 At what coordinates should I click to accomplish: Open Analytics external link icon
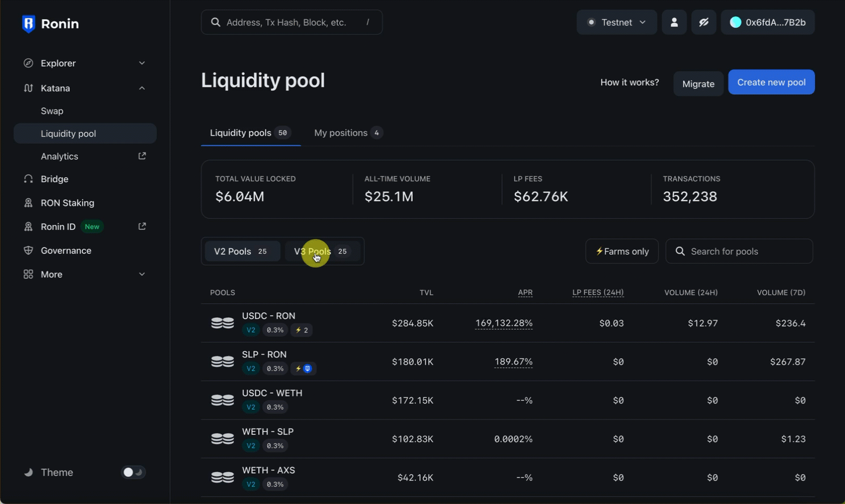(142, 156)
